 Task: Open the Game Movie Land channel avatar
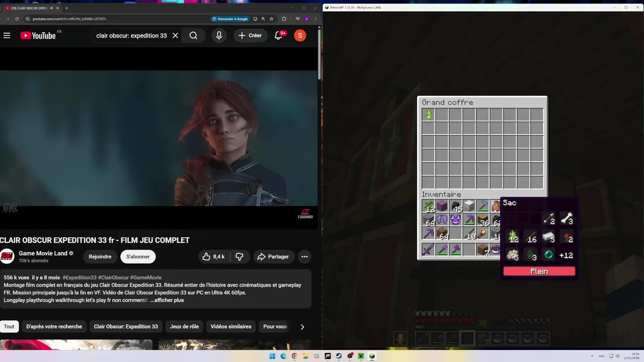[7, 256]
